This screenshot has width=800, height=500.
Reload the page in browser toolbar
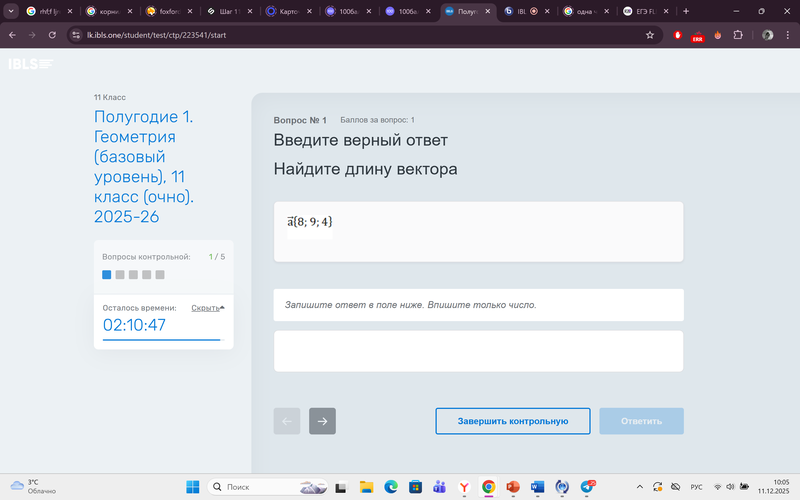coord(51,34)
